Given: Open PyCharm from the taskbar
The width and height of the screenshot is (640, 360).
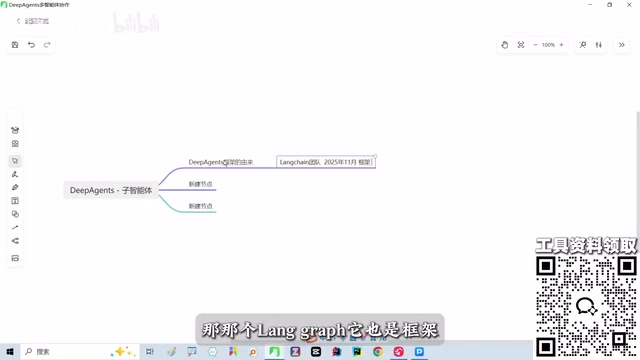Looking at the screenshot, I should [357, 351].
